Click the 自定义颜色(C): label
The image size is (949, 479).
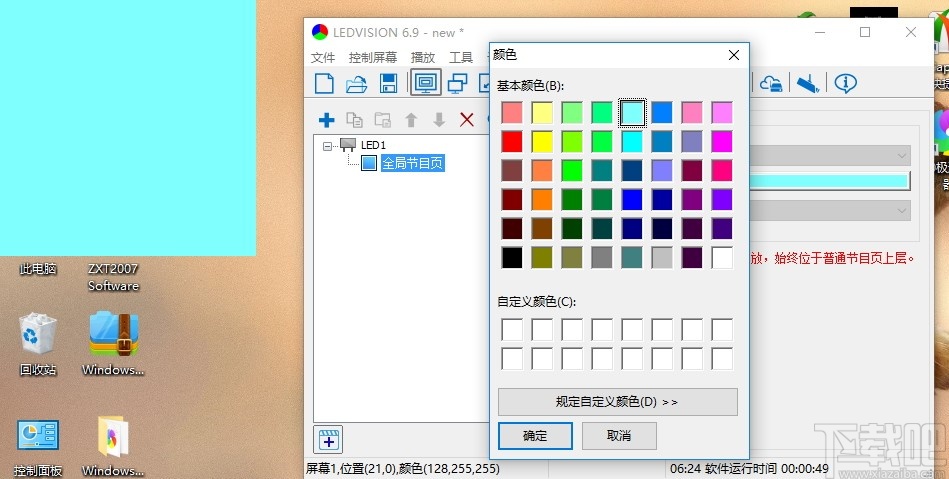(537, 301)
